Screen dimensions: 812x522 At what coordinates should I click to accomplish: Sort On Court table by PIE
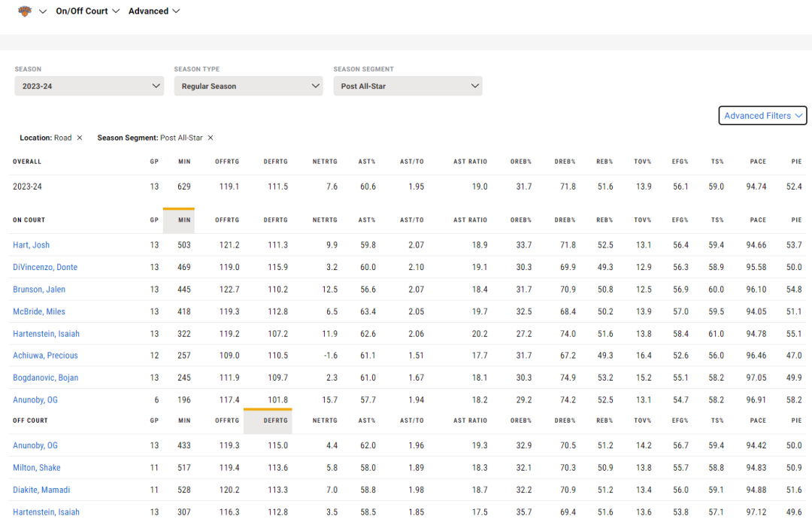(796, 220)
